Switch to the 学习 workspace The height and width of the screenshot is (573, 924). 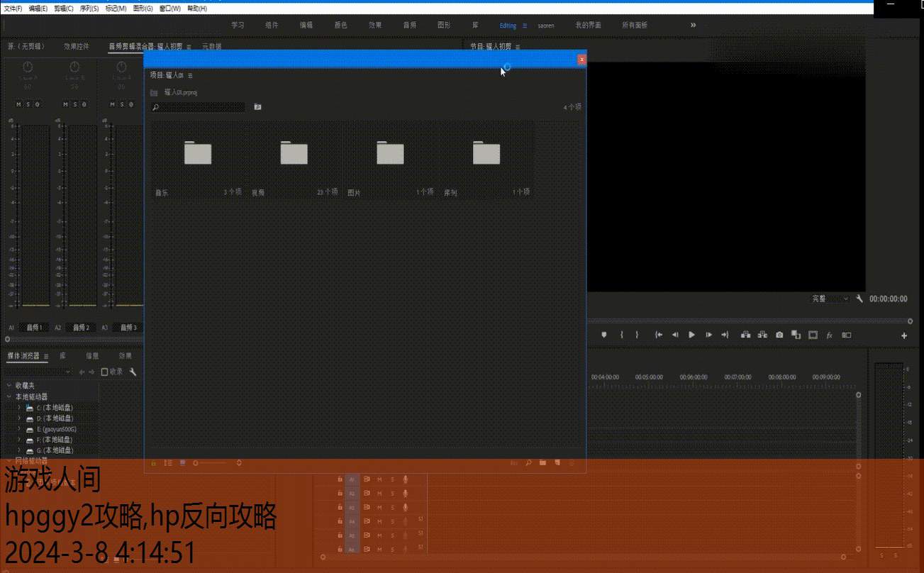pos(238,25)
